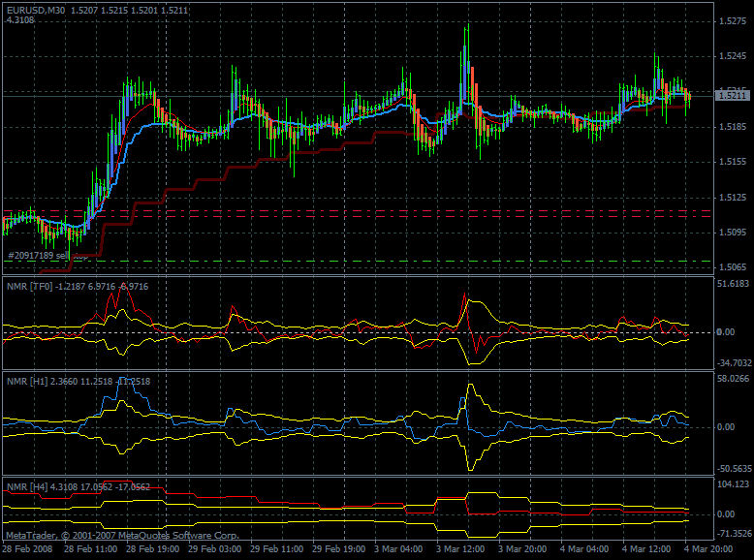Click the 4.3108 value under chart title
754x560 pixels.
point(20,20)
